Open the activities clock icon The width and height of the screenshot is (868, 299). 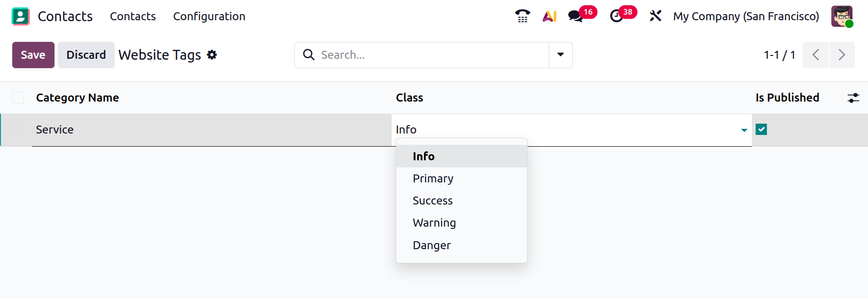(x=616, y=16)
